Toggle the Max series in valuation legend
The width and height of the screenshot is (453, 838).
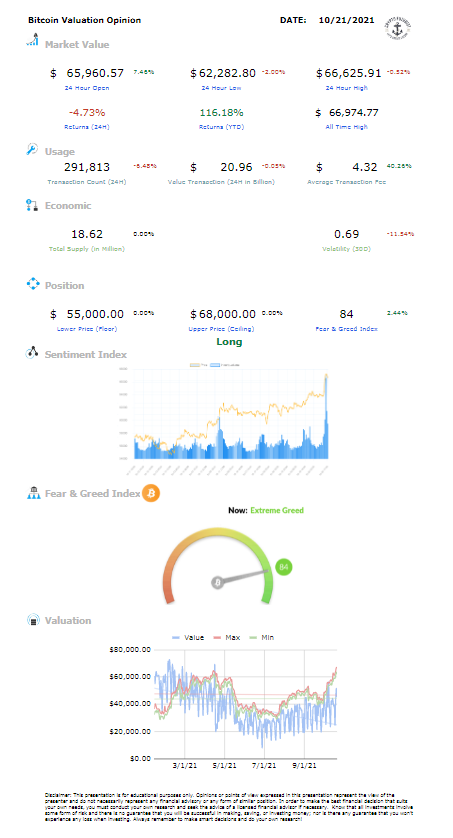[x=227, y=638]
